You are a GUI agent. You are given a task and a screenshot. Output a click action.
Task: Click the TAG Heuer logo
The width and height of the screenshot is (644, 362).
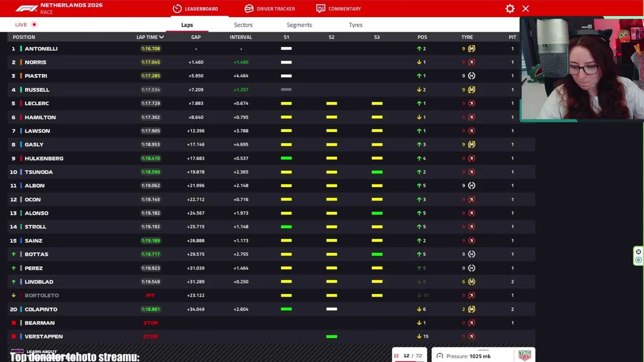(x=525, y=355)
